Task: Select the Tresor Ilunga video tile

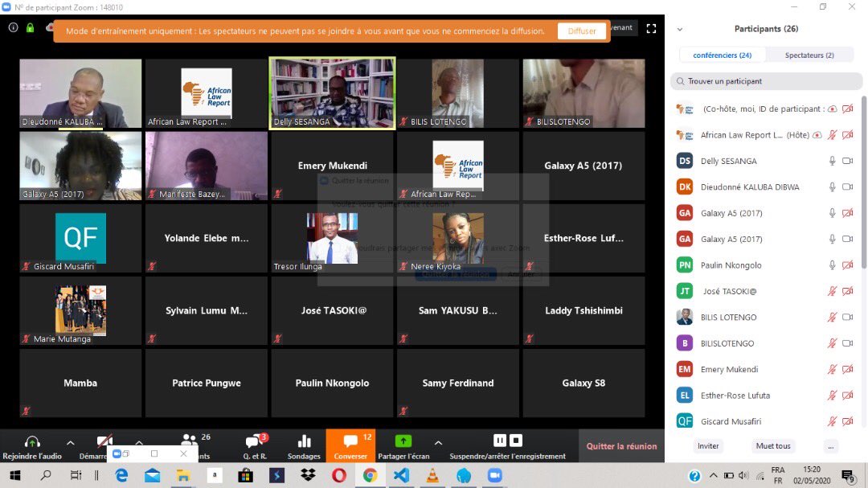Action: tap(332, 238)
